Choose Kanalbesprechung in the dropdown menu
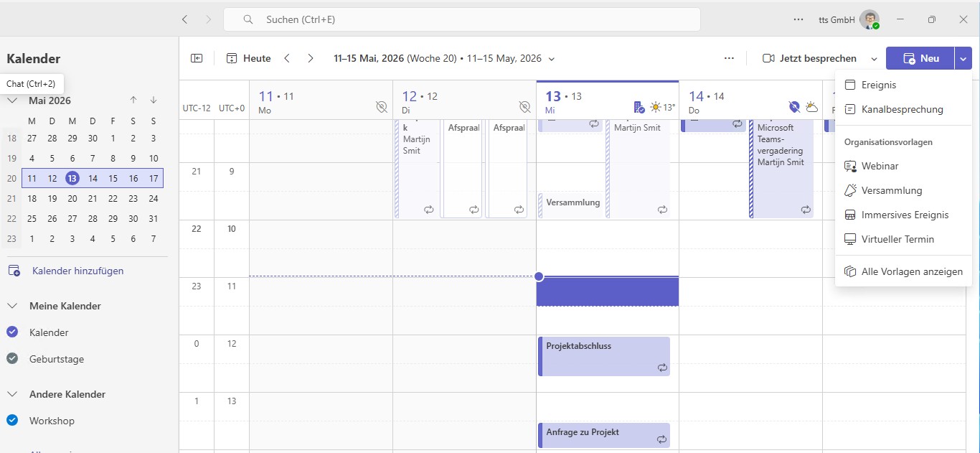Image resolution: width=980 pixels, height=453 pixels. point(903,110)
